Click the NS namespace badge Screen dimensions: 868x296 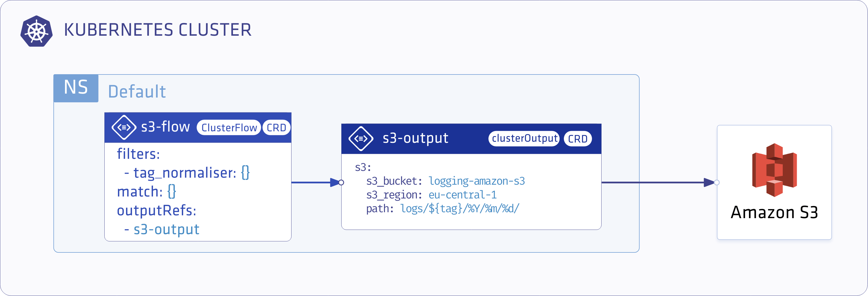point(76,88)
